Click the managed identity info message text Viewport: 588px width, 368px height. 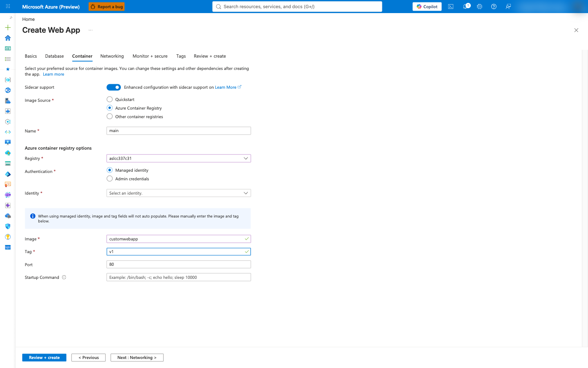pos(138,219)
